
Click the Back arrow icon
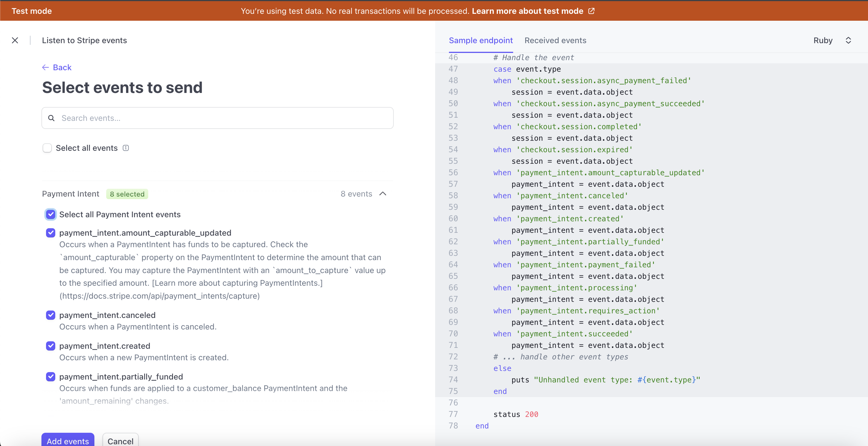pyautogui.click(x=45, y=67)
